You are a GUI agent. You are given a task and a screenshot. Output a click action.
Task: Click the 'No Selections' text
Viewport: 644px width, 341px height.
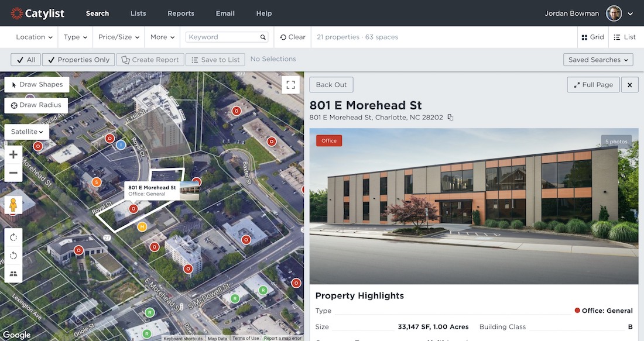point(273,59)
